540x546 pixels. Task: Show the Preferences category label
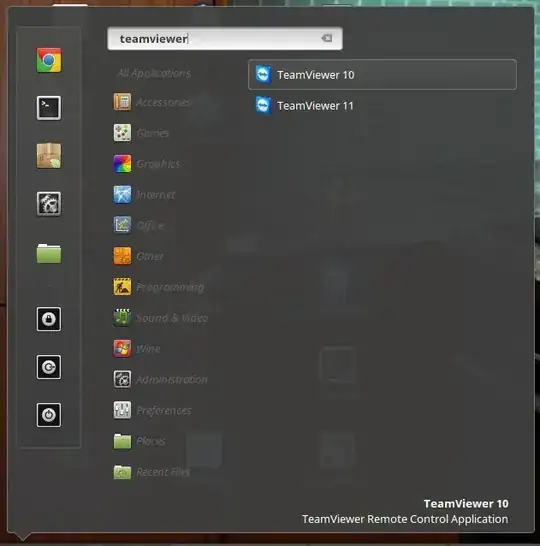click(x=164, y=411)
